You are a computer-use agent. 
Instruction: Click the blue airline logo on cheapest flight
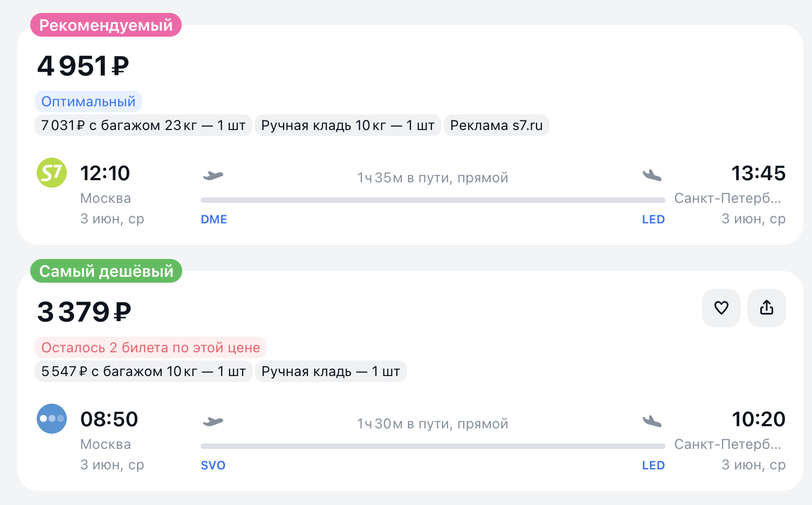52,419
